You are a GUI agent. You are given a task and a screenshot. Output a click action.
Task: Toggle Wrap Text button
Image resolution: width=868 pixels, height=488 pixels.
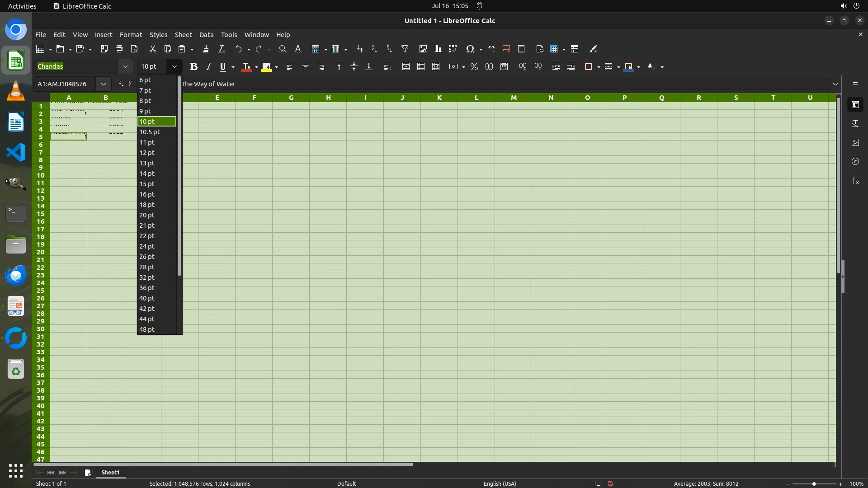387,66
